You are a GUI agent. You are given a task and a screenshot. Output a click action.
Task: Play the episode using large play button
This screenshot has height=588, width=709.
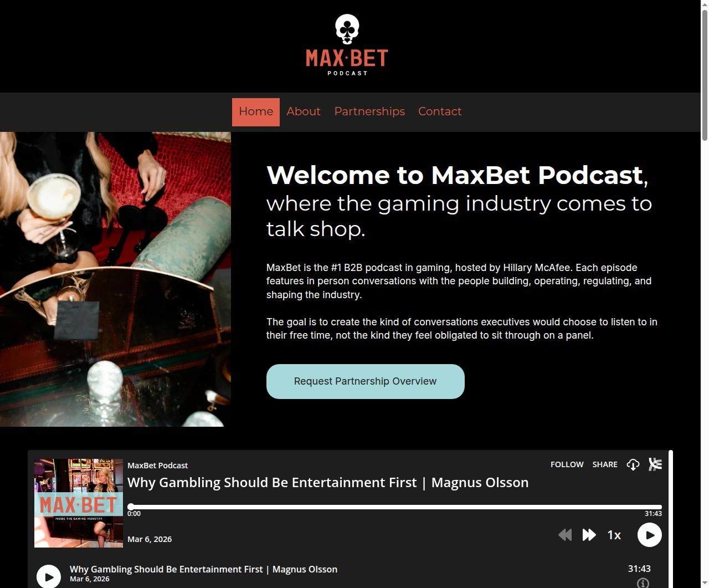coord(650,535)
